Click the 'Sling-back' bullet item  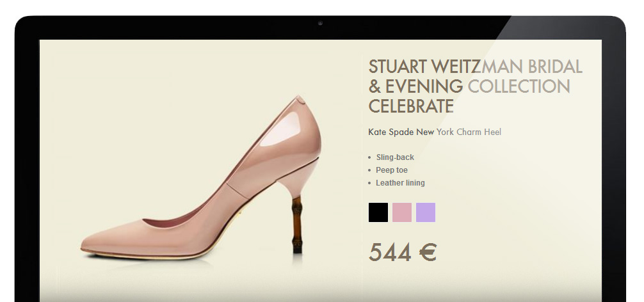[395, 157]
